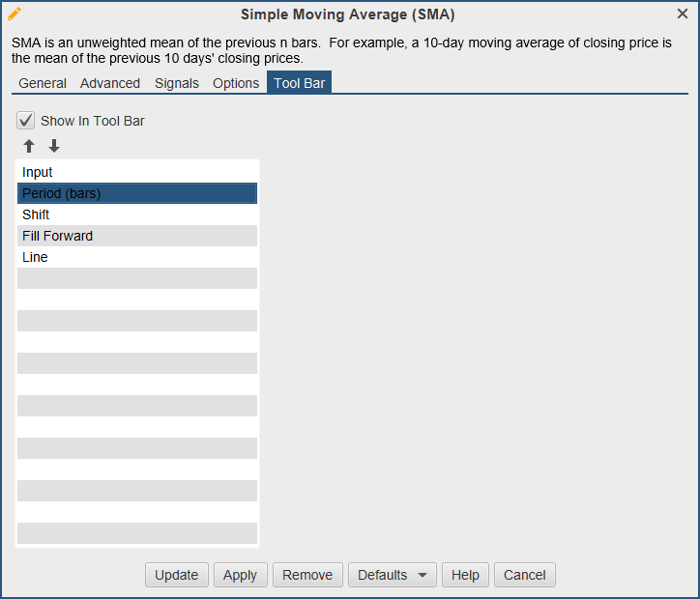The image size is (700, 599).
Task: Open the Defaults dropdown menu
Action: tap(392, 575)
